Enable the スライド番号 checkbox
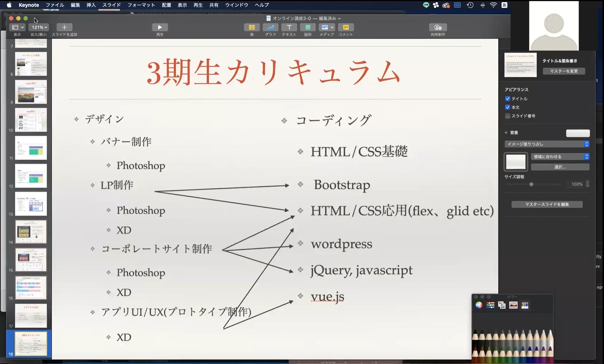The width and height of the screenshot is (604, 364). (507, 116)
